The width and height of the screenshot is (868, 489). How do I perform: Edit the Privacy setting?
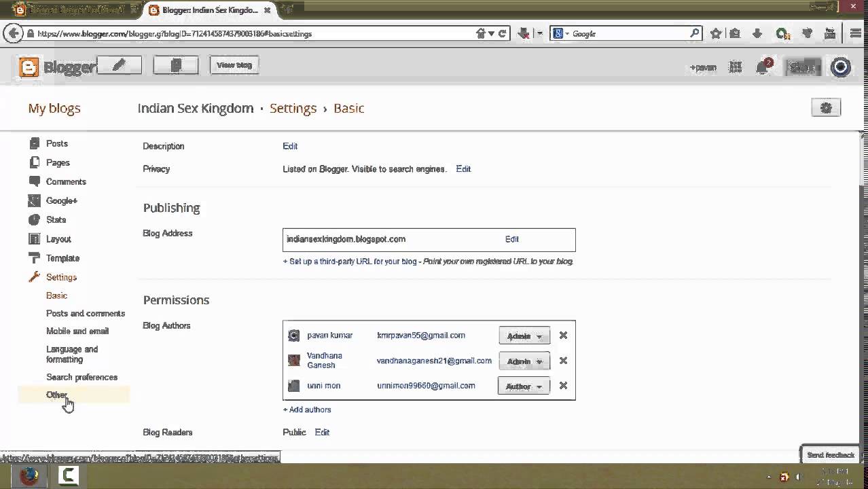pos(463,169)
